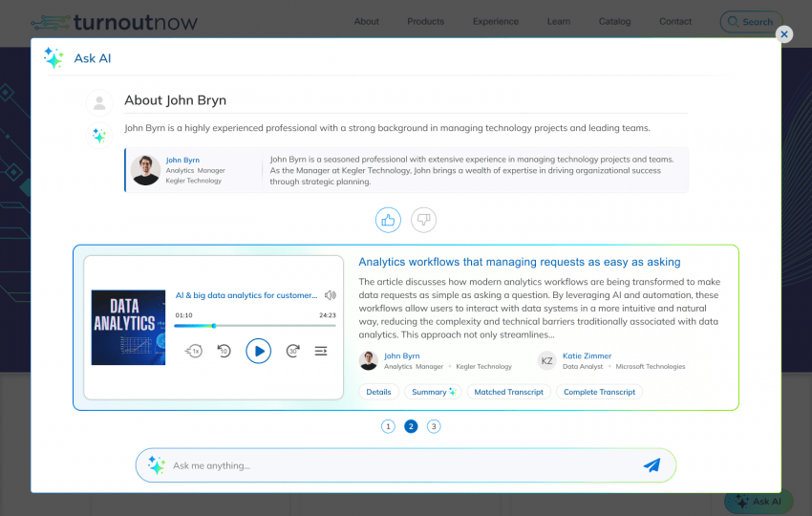Rewind audio 10 seconds

point(224,351)
